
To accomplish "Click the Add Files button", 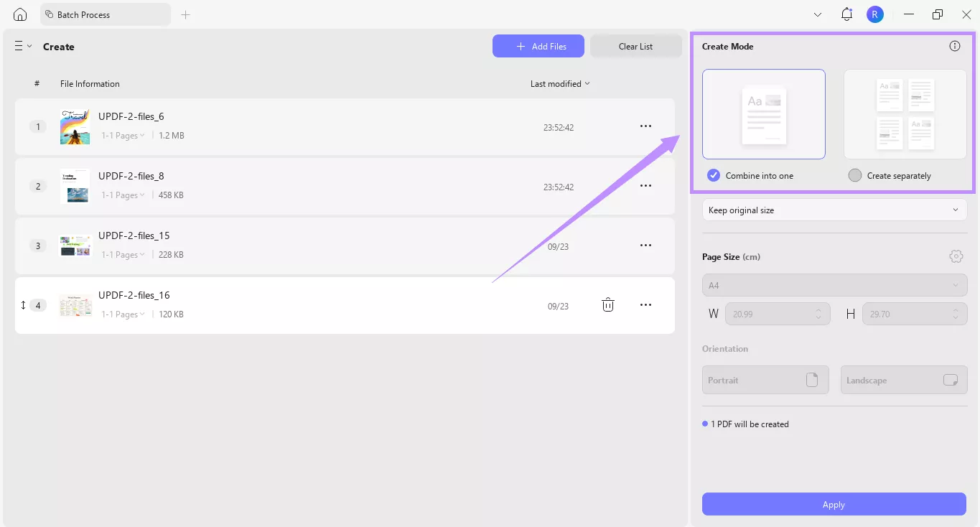I will coord(538,46).
